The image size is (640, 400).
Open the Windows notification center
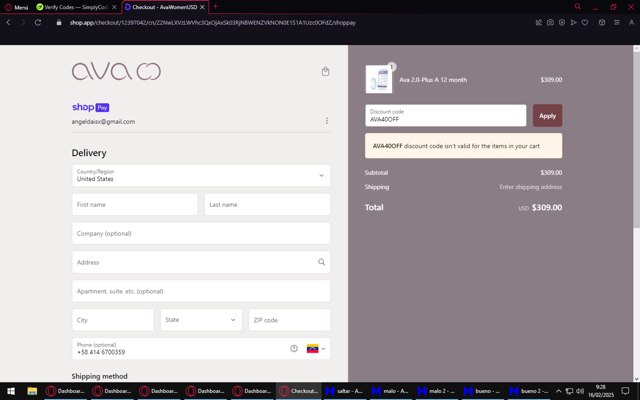625,391
